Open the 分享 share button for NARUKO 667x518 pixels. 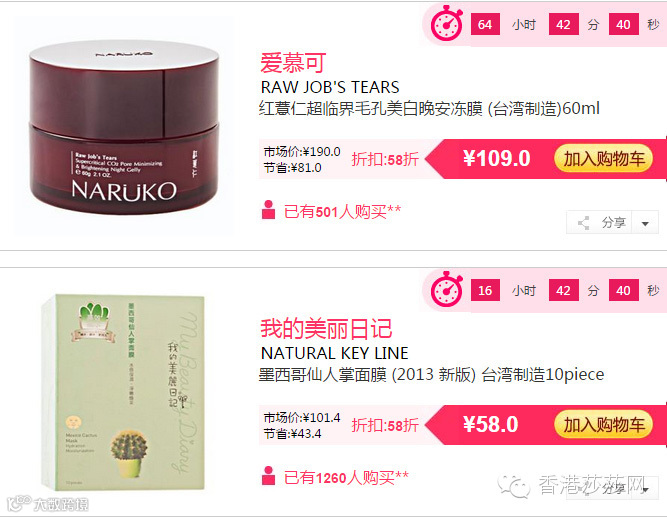point(599,222)
